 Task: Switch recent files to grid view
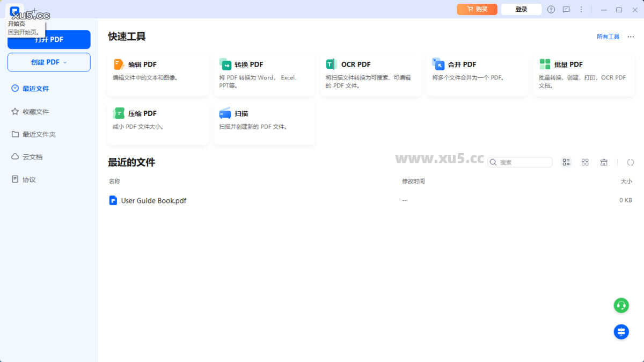coord(585,162)
